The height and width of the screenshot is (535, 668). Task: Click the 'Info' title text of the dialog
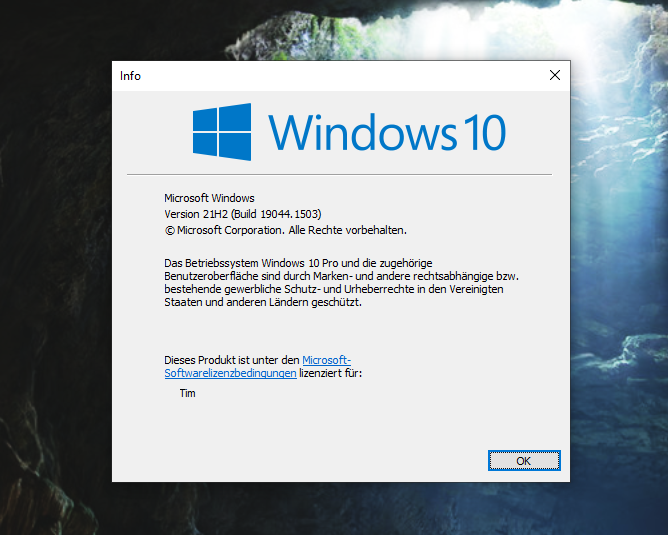tap(130, 76)
